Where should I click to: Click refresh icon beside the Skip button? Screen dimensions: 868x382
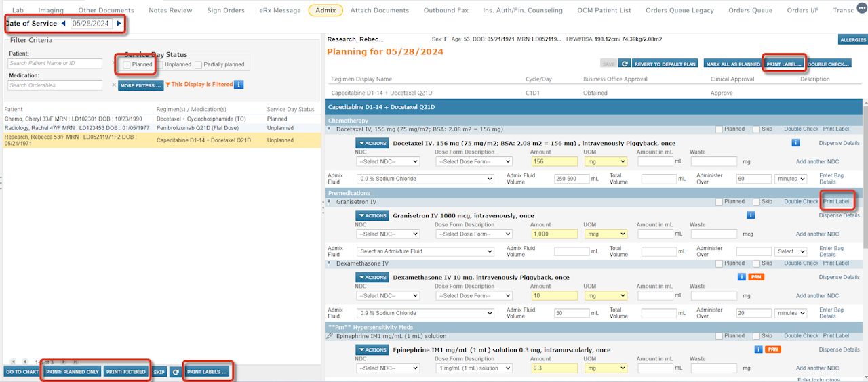tap(176, 372)
